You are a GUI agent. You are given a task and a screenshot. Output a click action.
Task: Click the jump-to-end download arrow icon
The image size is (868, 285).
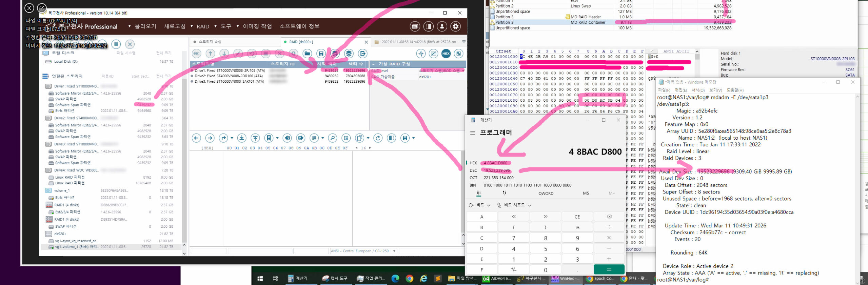click(x=242, y=138)
